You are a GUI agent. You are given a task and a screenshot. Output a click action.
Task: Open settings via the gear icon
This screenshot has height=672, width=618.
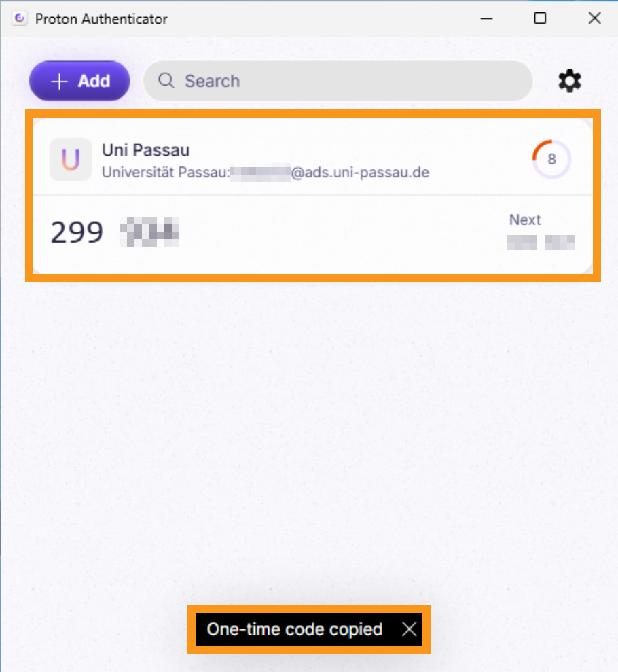tap(570, 81)
